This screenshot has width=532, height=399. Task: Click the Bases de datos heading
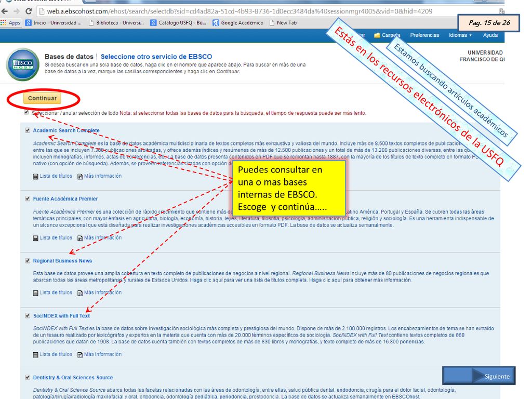click(x=69, y=57)
